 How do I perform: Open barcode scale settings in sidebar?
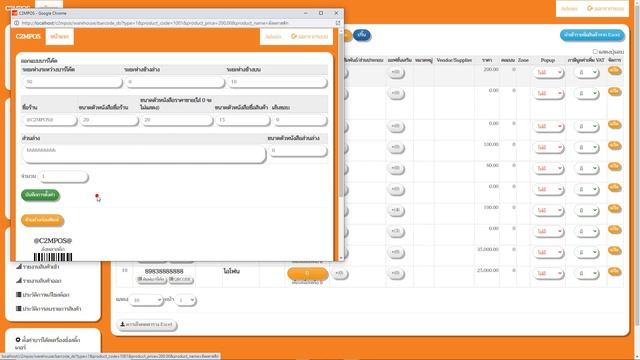point(48,343)
